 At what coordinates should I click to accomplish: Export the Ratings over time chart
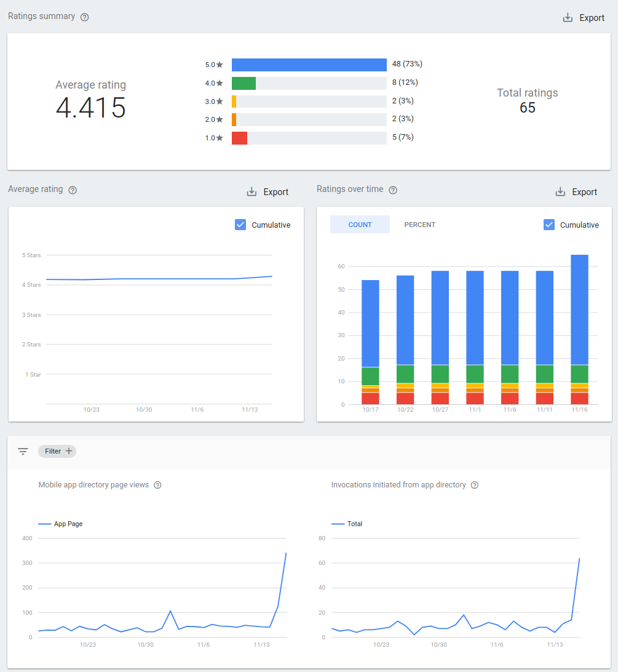pos(577,192)
